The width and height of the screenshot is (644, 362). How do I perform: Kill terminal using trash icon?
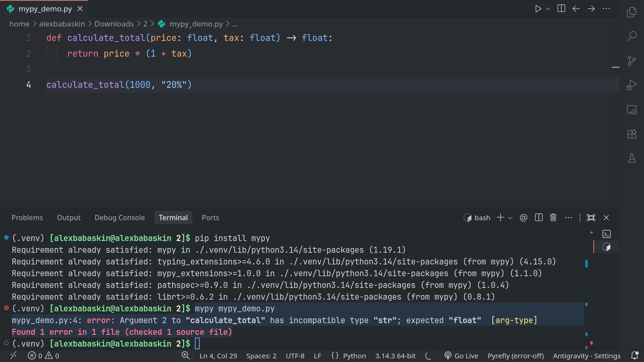click(x=553, y=218)
